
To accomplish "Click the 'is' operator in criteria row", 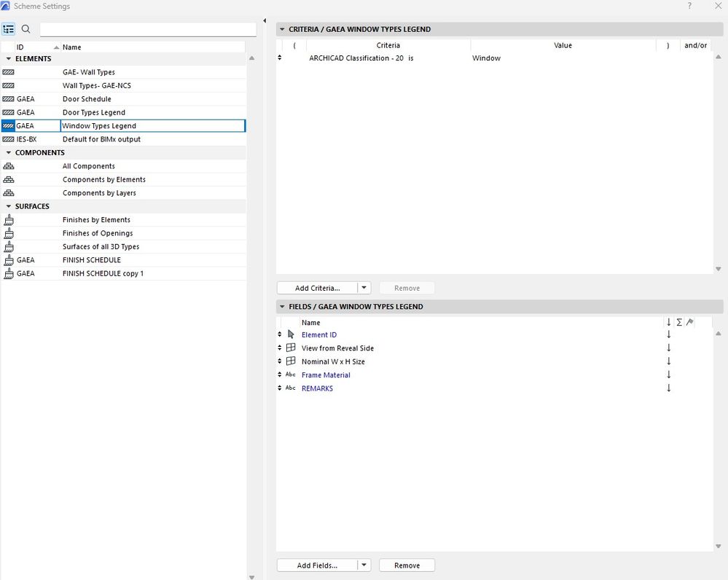I will [x=411, y=58].
